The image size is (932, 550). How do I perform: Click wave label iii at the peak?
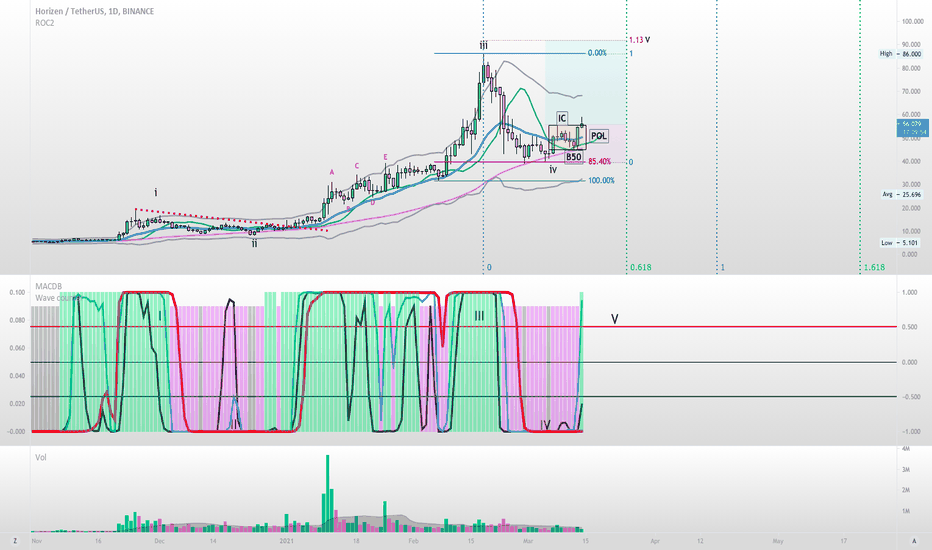click(483, 46)
